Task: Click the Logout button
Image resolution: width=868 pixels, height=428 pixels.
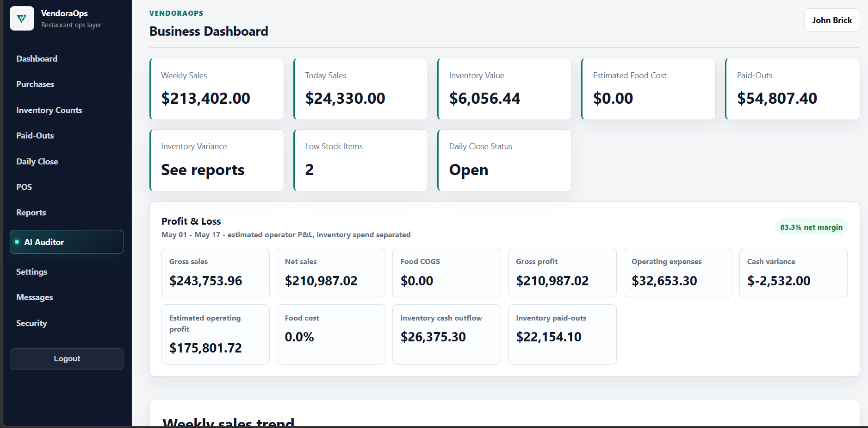Action: (x=67, y=359)
